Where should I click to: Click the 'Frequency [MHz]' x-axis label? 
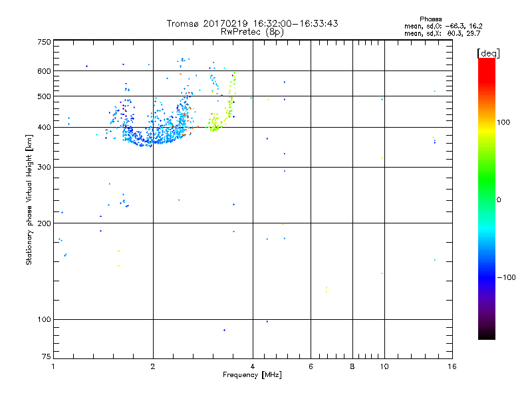point(252,375)
